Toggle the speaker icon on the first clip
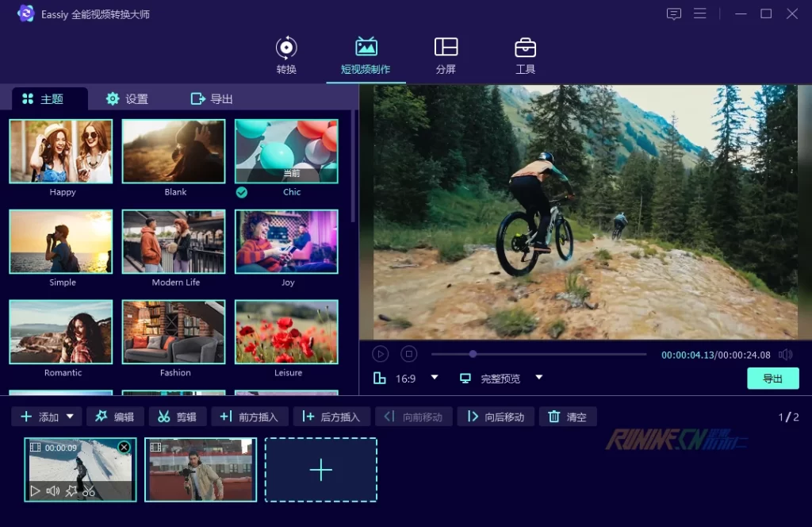This screenshot has height=527, width=812. click(x=53, y=491)
